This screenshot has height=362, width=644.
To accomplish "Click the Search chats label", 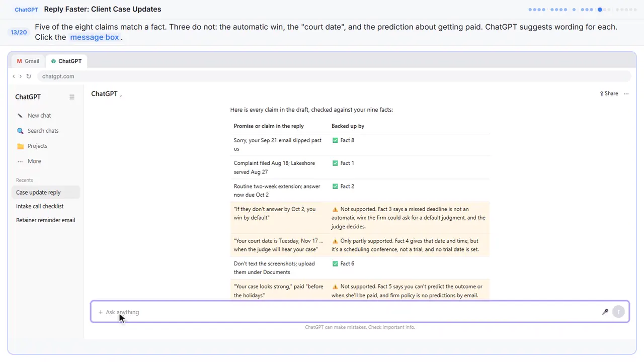I will click(43, 131).
